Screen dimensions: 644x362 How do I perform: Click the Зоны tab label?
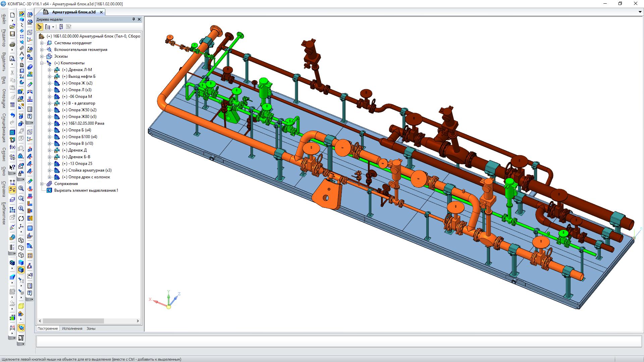click(91, 328)
